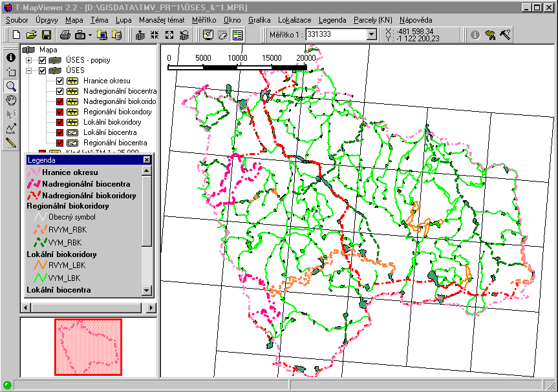Collapse the ÚSES tree node

click(29, 70)
